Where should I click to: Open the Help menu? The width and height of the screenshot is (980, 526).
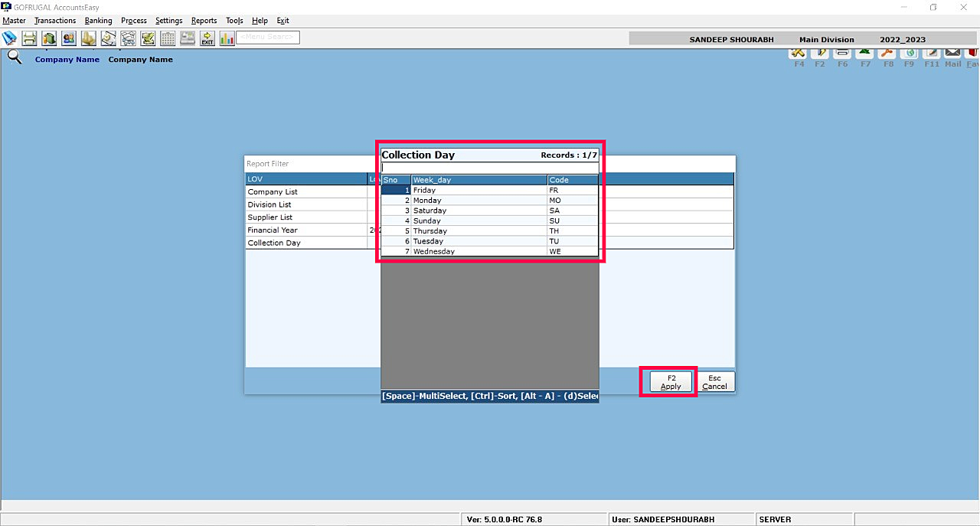(260, 21)
